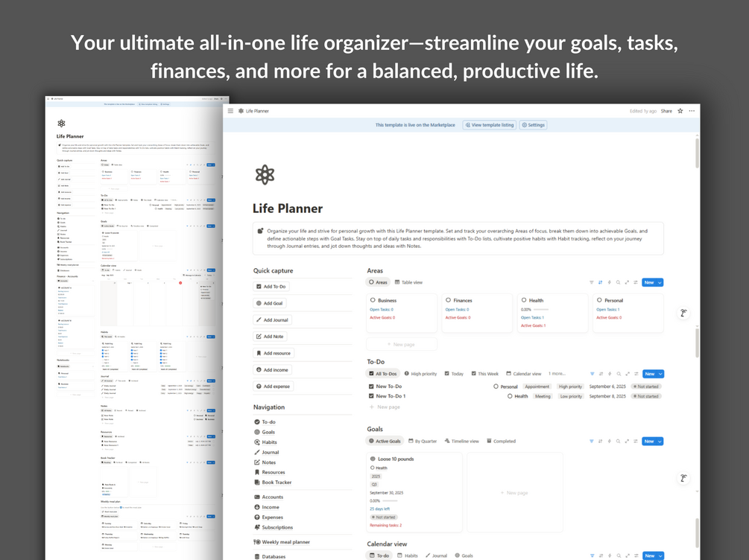Expand Areas New button dropdown arrow

click(660, 283)
